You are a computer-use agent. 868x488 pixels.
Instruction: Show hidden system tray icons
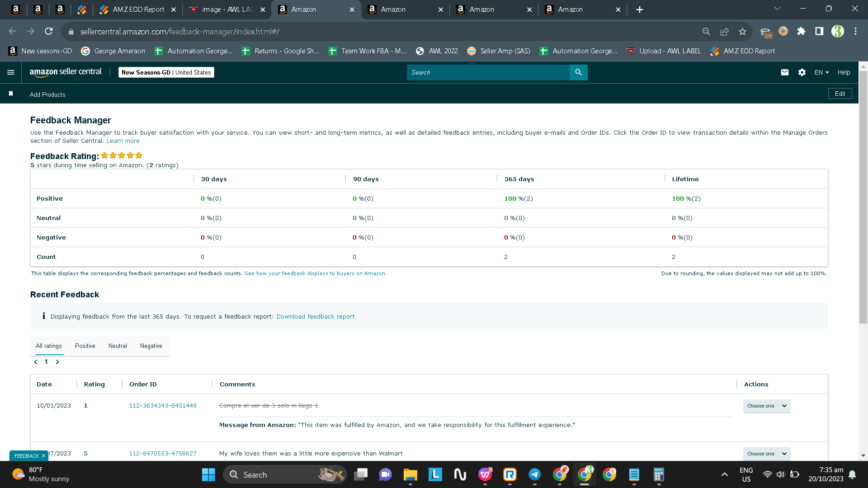pos(724,474)
